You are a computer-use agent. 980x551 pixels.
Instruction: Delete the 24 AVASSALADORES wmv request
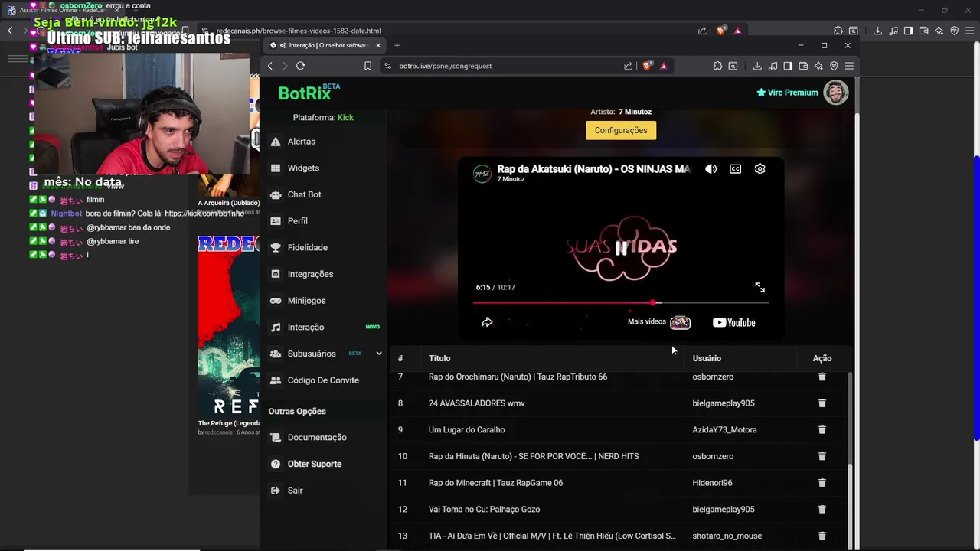[x=822, y=403]
